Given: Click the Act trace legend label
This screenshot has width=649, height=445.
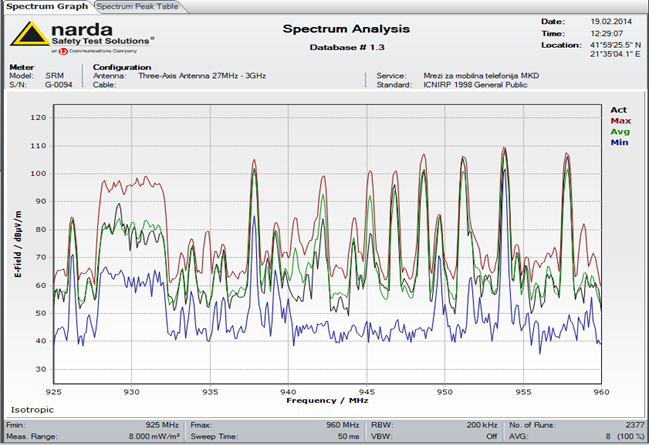Looking at the screenshot, I should tap(619, 110).
